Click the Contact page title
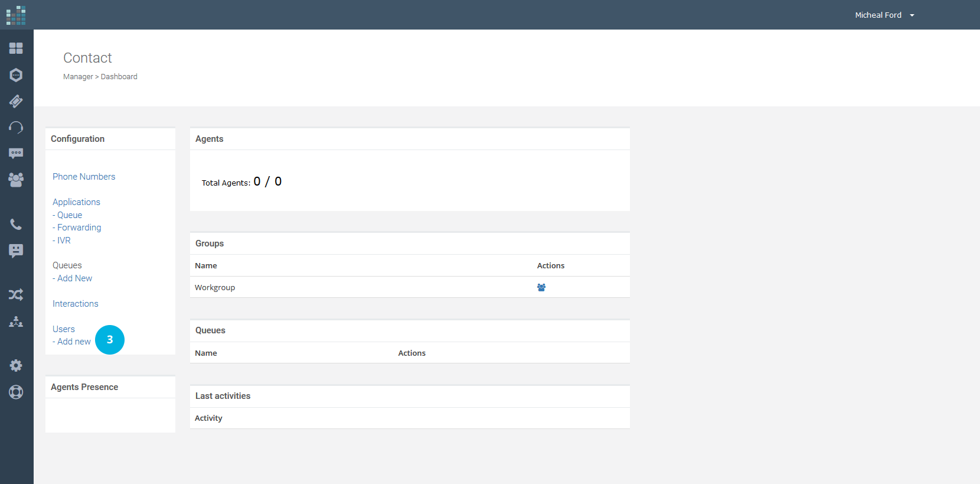Viewport: 980px width, 484px height. [87, 58]
